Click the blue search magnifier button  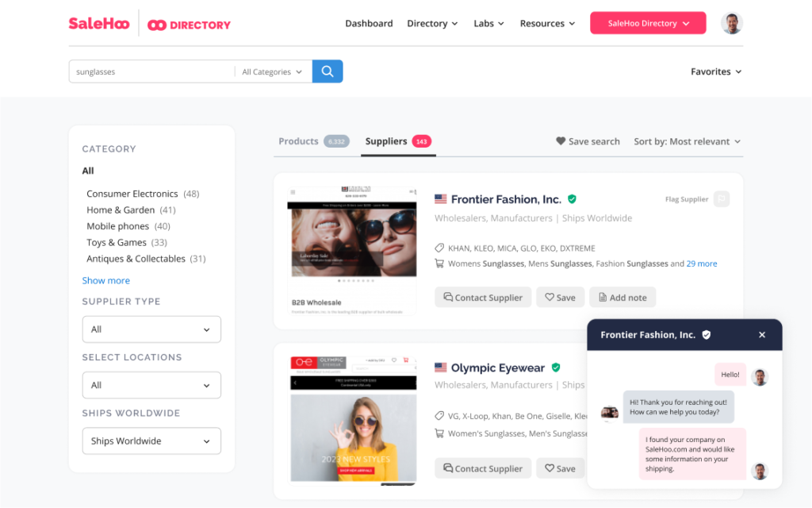click(327, 71)
